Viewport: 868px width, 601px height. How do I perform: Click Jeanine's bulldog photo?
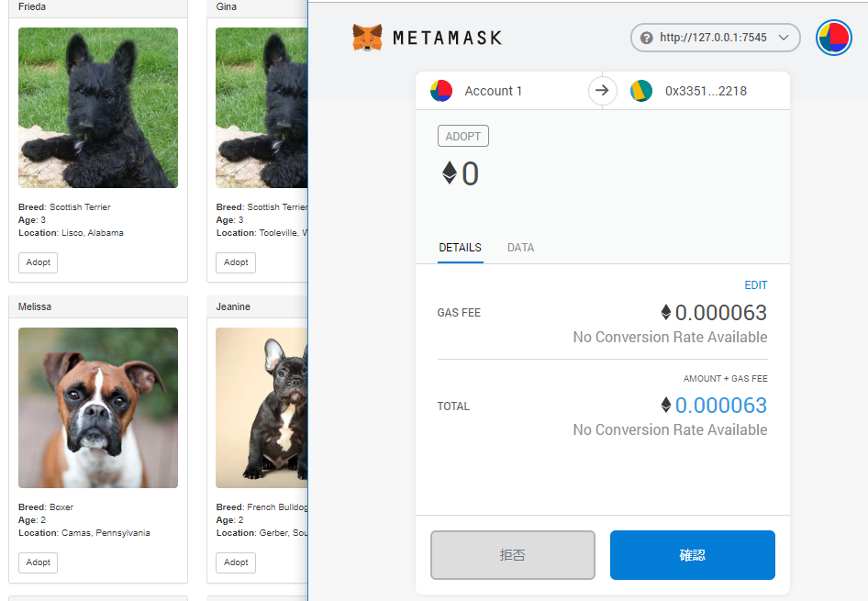coord(262,408)
